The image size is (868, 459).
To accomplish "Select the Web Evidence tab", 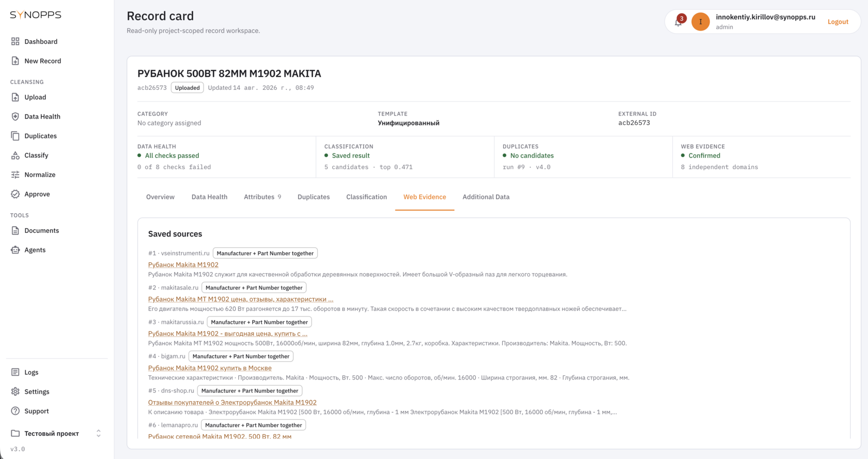I will point(425,197).
